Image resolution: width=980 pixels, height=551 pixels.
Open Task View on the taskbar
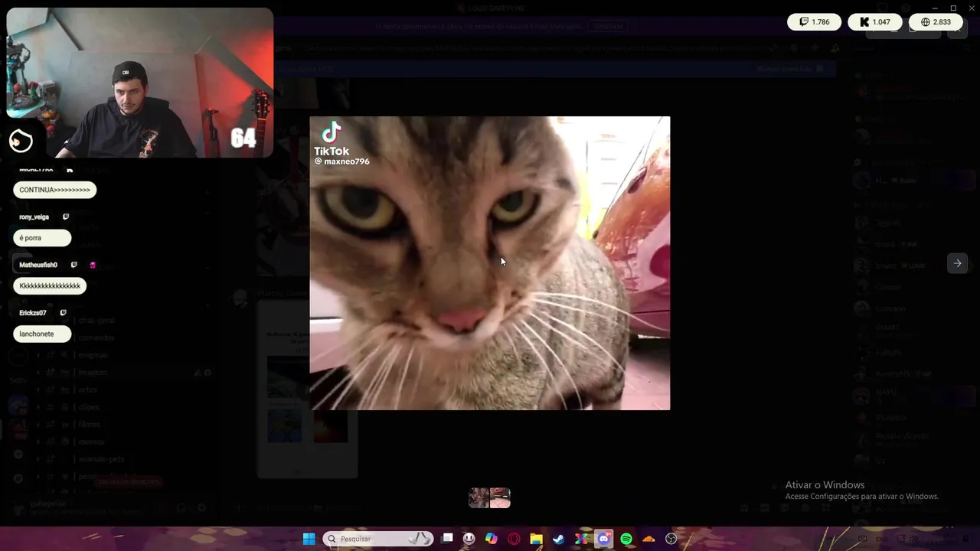(447, 539)
